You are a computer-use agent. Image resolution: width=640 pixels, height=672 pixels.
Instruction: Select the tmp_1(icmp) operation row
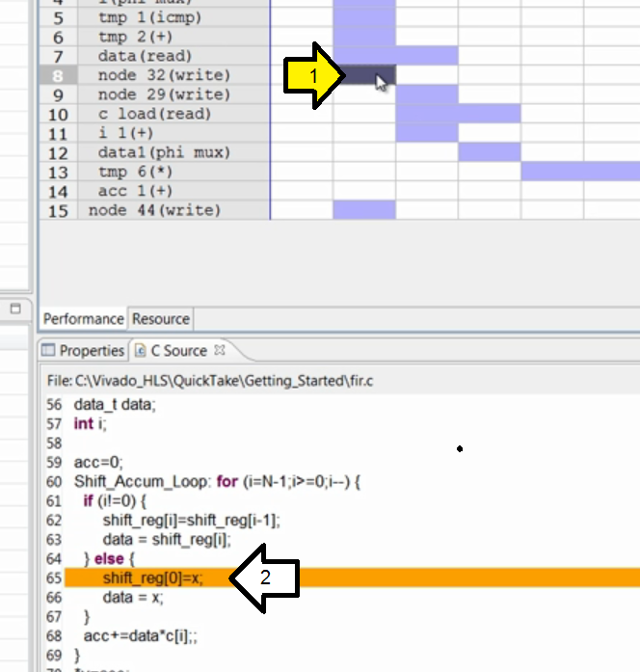click(x=150, y=17)
